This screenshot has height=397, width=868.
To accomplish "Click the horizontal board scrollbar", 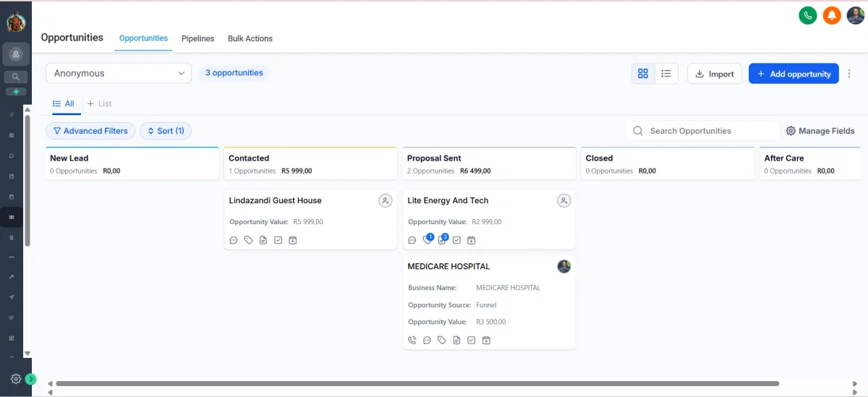I will coord(417,383).
